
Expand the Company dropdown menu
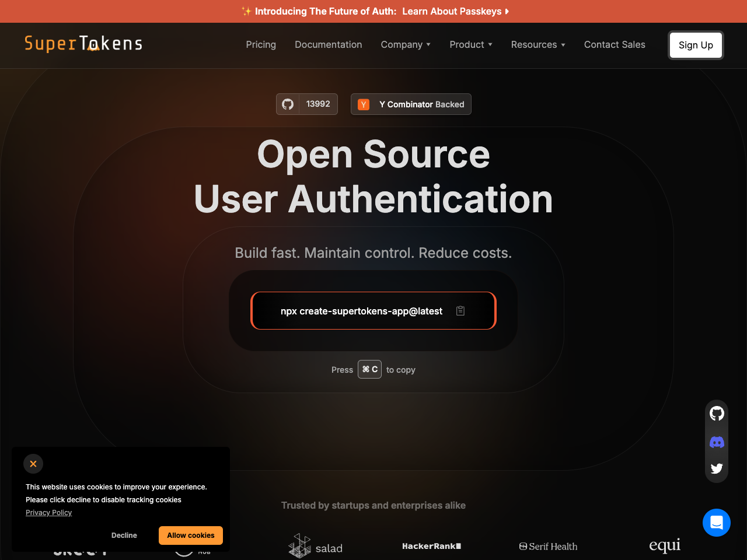[406, 44]
